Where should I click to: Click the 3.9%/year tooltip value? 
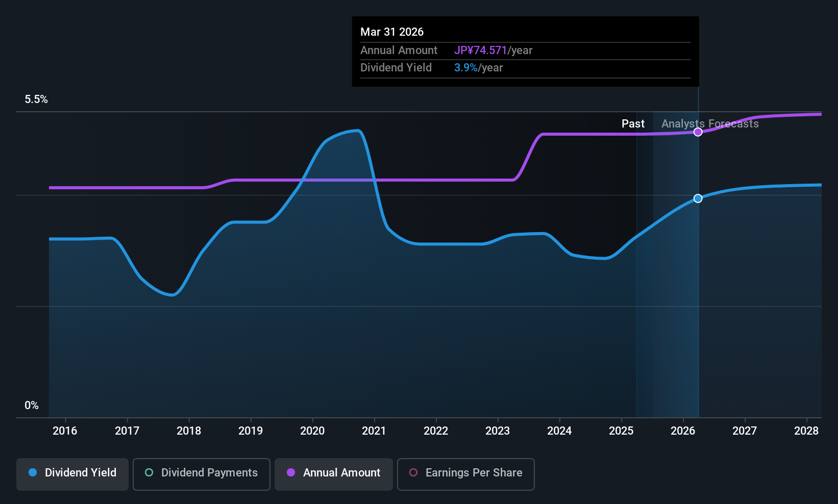478,68
